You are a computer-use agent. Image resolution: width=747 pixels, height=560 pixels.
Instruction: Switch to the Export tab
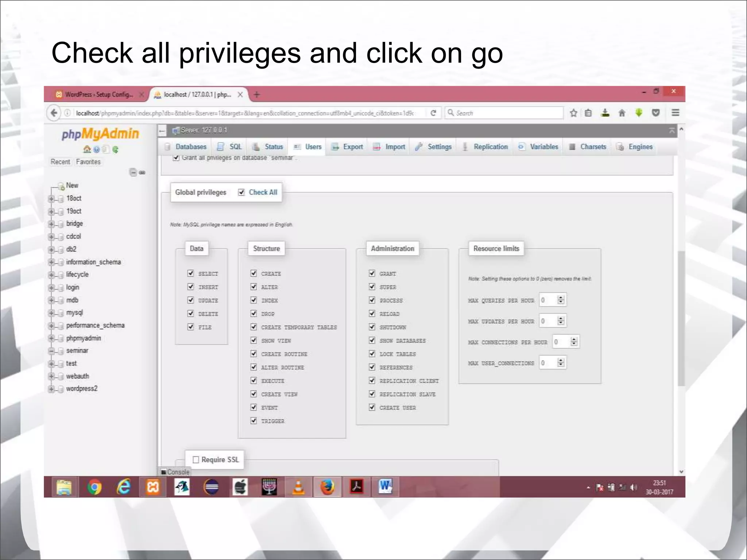tap(347, 147)
